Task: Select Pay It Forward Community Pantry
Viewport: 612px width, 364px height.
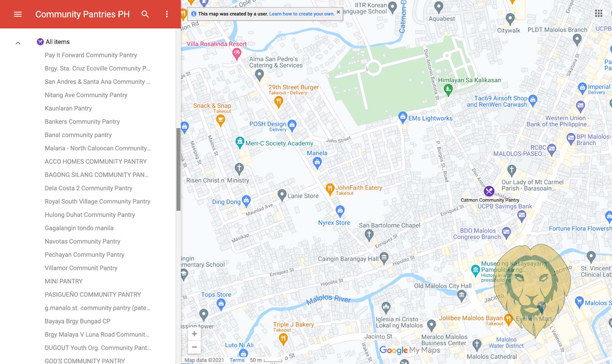Action: [91, 55]
